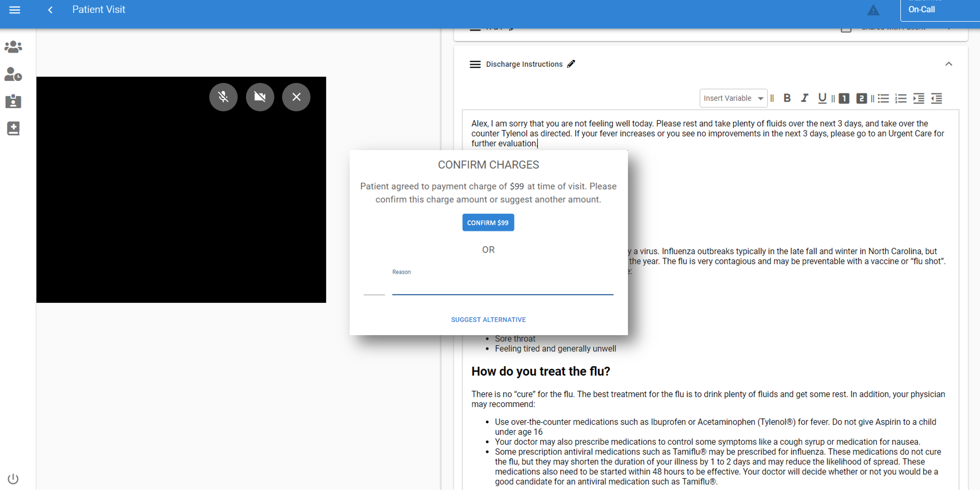Click the warning triangle alert icon
Image resolution: width=980 pixels, height=493 pixels.
click(873, 10)
